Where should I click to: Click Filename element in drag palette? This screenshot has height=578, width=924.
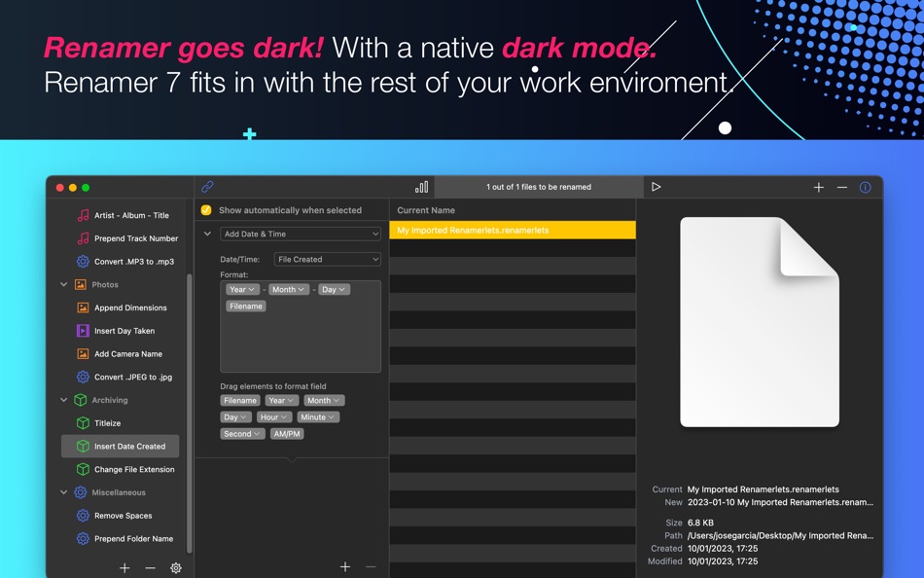(240, 401)
